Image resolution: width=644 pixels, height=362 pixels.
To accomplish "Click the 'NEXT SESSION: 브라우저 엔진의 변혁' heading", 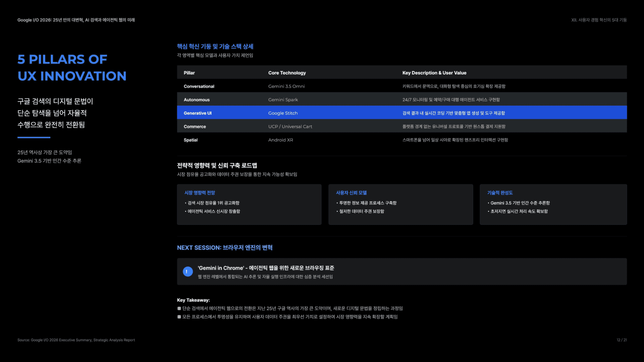I will (x=225, y=247).
